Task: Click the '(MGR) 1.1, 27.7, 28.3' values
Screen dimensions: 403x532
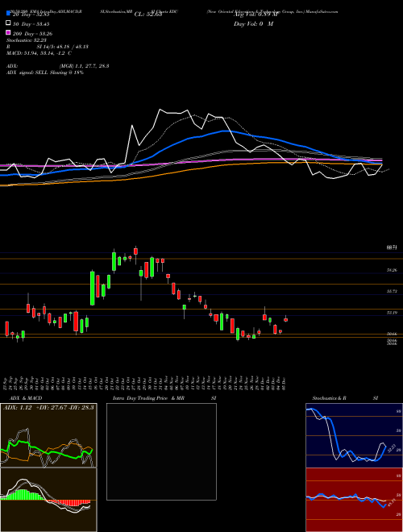Action: pos(84,66)
